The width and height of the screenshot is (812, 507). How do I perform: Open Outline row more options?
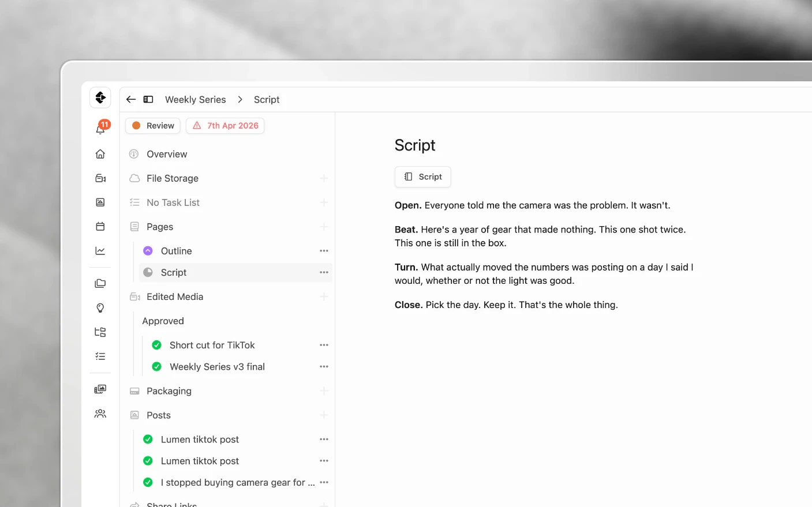tap(324, 251)
